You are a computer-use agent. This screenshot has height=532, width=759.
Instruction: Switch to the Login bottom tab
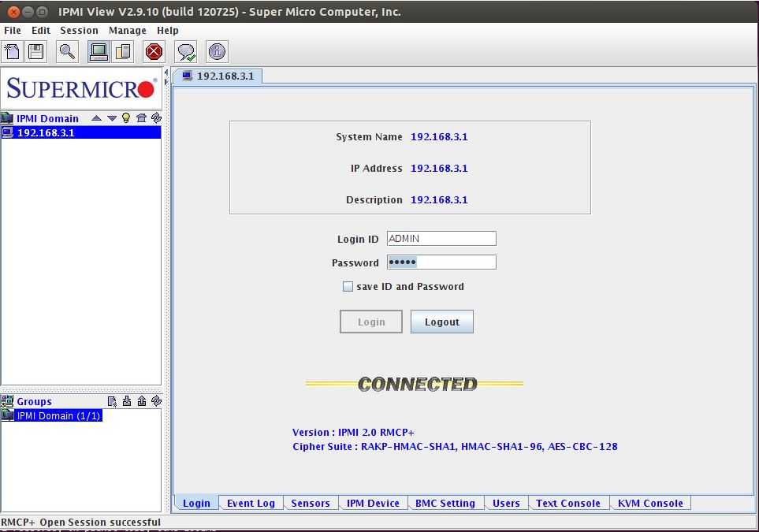196,503
